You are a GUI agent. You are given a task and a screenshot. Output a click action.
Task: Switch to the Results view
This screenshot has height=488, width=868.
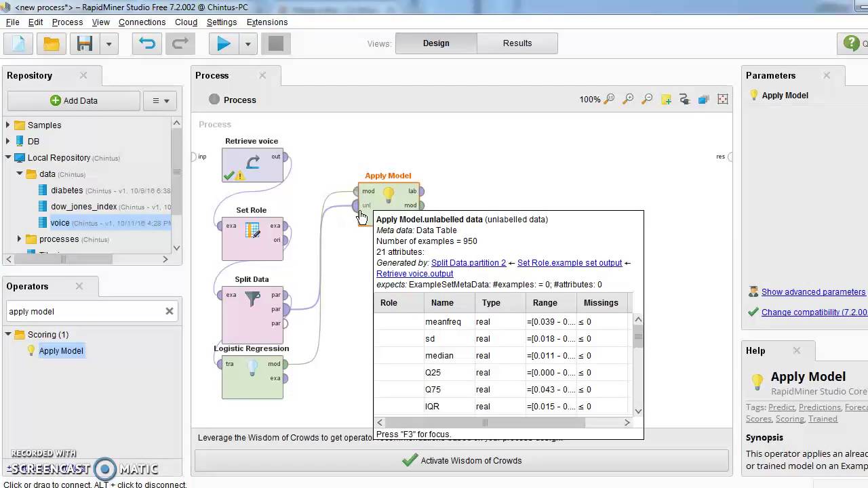[x=517, y=43]
